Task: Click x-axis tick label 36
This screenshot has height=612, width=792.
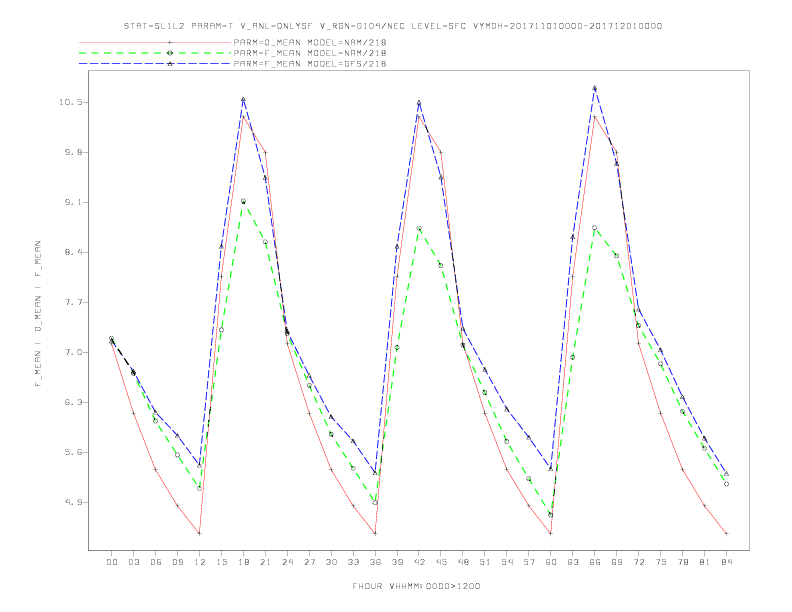Action: tap(375, 562)
